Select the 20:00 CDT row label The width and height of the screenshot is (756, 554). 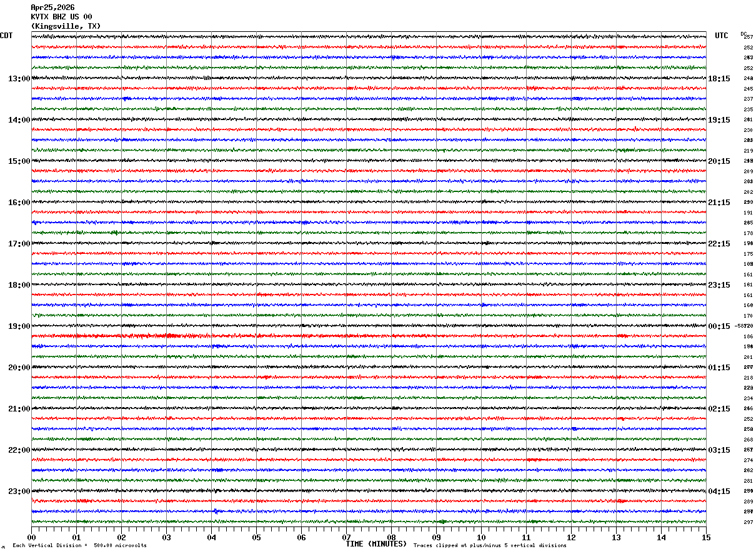point(19,368)
